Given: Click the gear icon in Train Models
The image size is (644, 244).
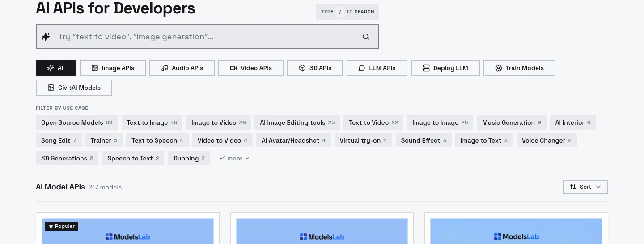Looking at the screenshot, I should click(x=499, y=68).
